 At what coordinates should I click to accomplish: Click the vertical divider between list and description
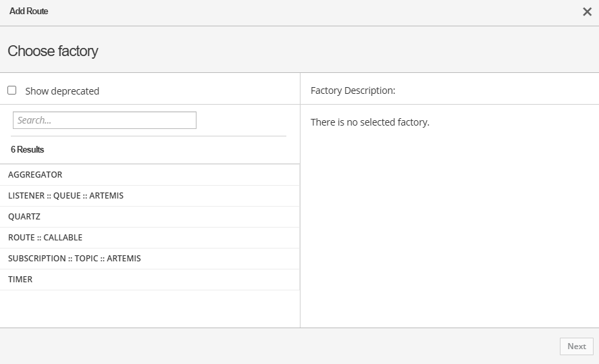coord(300,203)
